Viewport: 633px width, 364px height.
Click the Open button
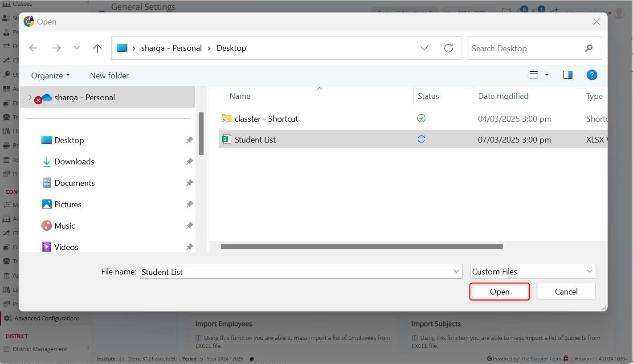pyautogui.click(x=499, y=292)
